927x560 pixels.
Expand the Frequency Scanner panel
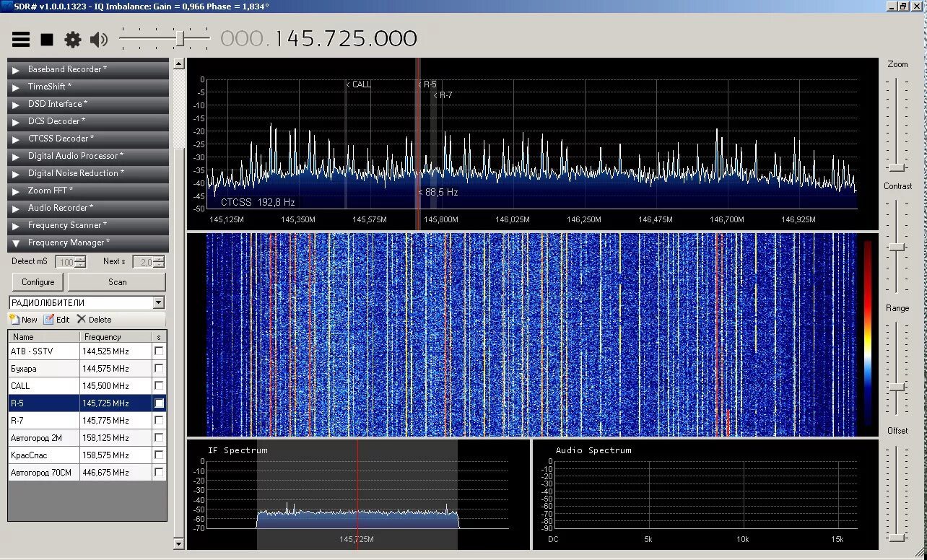pos(88,225)
